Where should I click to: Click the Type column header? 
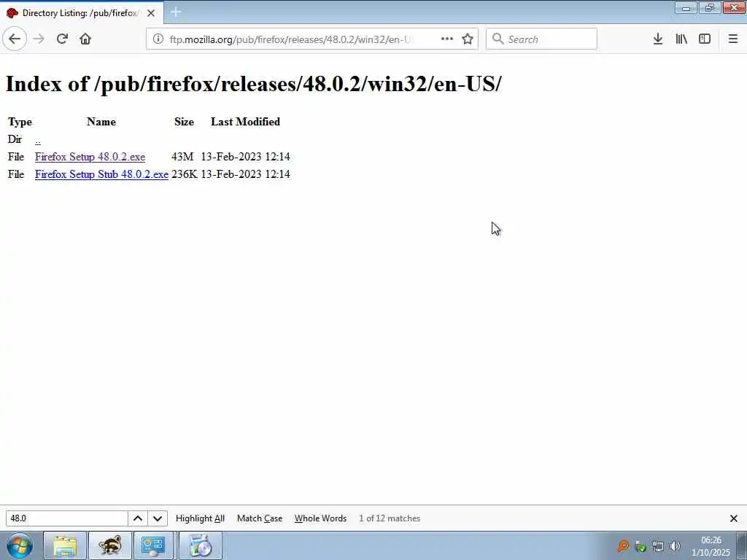point(20,122)
